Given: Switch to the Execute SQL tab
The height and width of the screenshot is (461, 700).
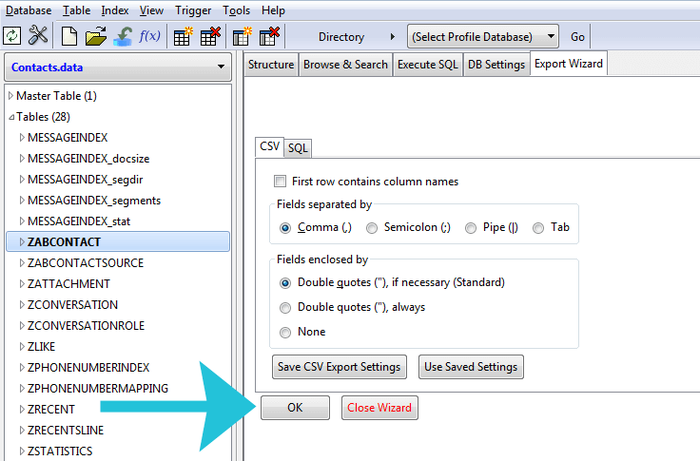Looking at the screenshot, I should coord(428,65).
